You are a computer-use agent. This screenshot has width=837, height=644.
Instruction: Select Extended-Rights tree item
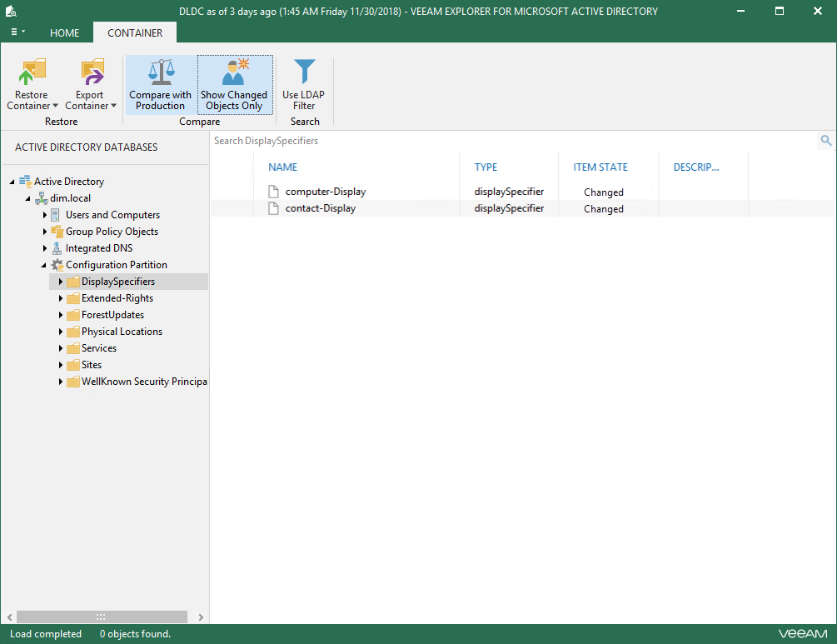[117, 298]
